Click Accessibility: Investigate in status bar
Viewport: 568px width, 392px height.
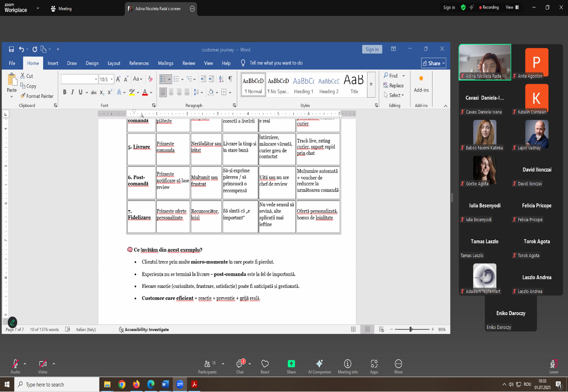[x=144, y=329]
